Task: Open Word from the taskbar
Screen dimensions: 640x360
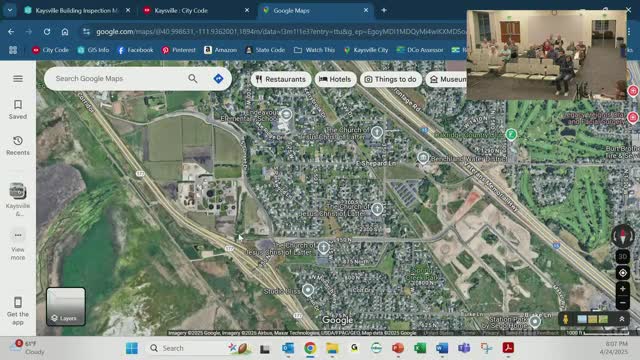Action: pos(442,348)
